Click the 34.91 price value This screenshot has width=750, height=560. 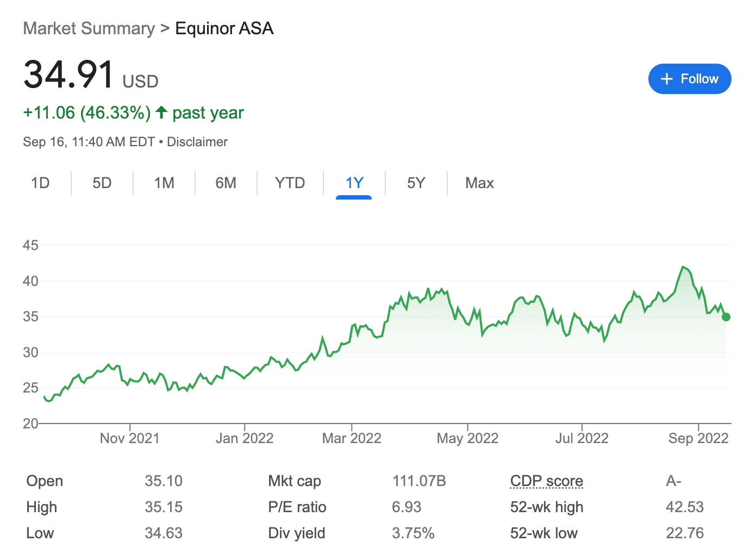pos(68,74)
